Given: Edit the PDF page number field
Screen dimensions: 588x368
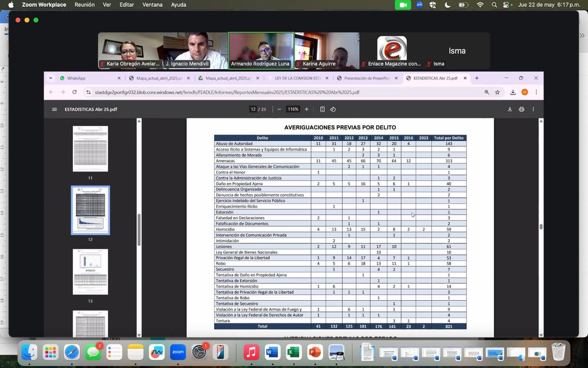Looking at the screenshot, I should pos(253,109).
